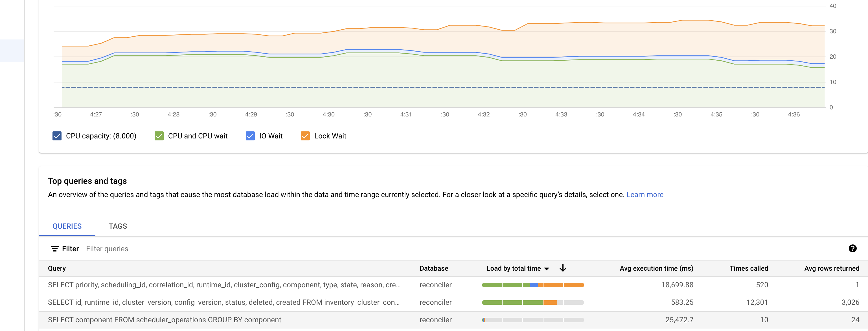
Task: Click the Filter funnel icon
Action: tap(55, 248)
